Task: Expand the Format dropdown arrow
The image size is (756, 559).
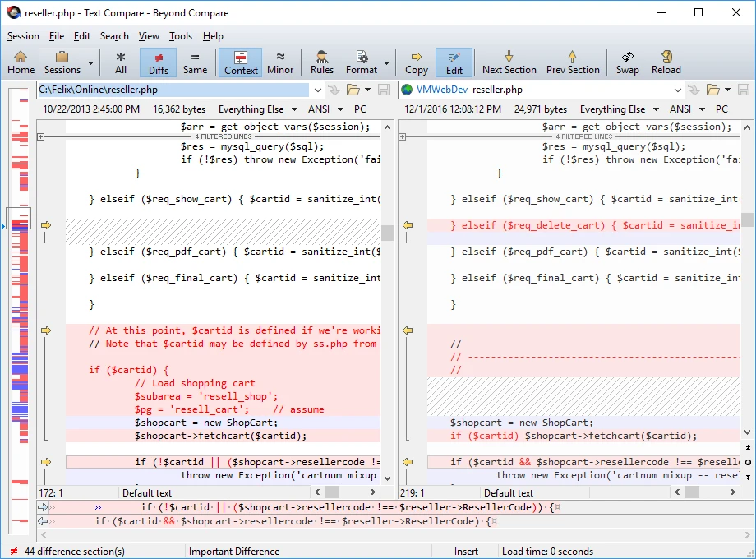Action: [x=386, y=63]
